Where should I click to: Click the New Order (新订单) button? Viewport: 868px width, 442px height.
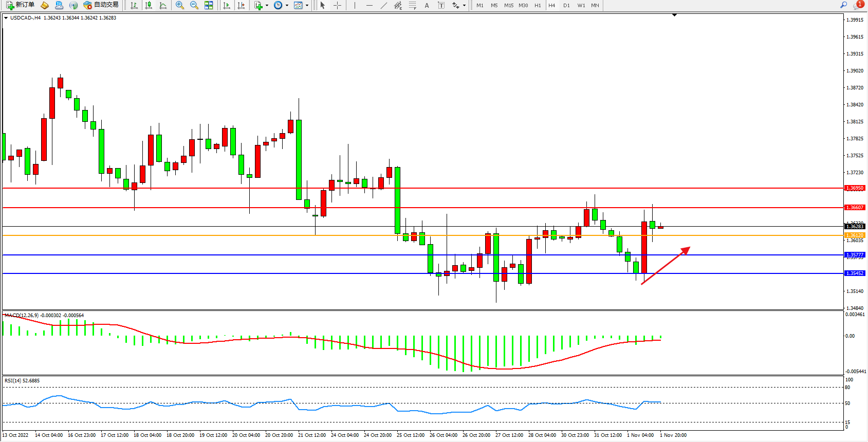click(20, 5)
